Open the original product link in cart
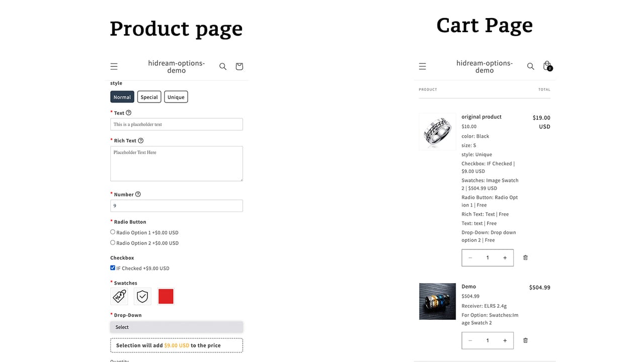 481,117
